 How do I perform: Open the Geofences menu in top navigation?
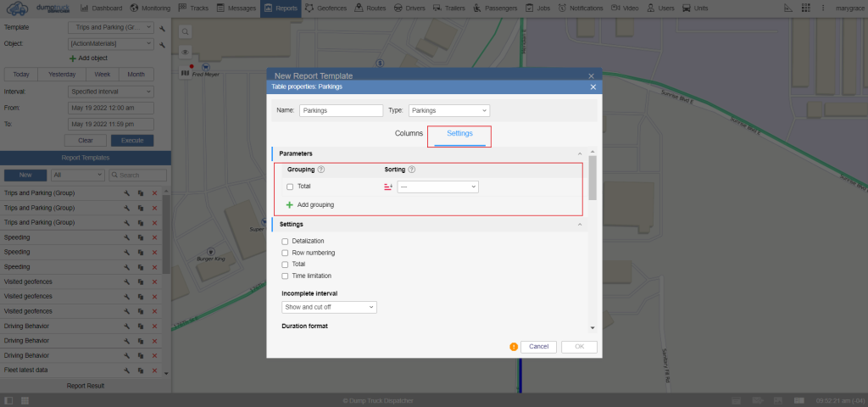[x=325, y=8]
